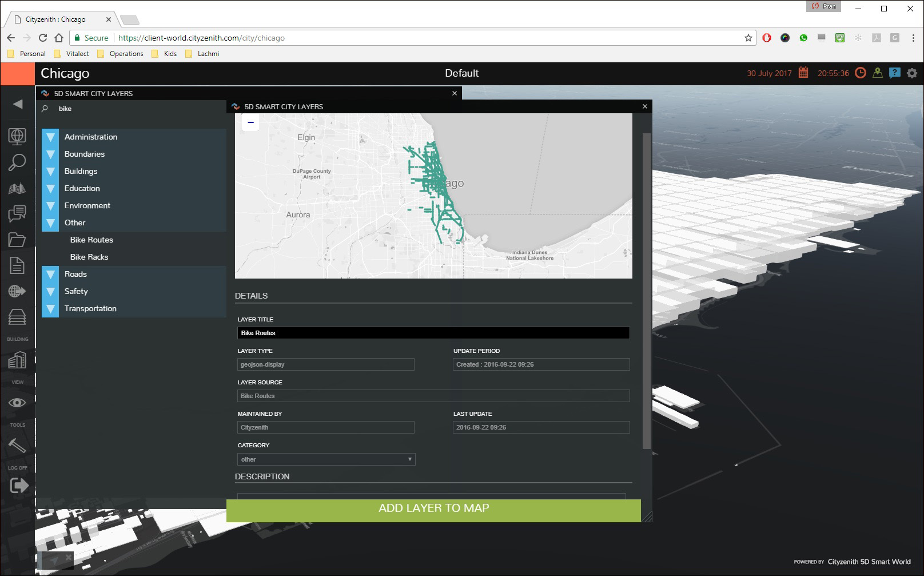Open the Lachmi bookmarks folder
924x576 pixels.
(202, 54)
